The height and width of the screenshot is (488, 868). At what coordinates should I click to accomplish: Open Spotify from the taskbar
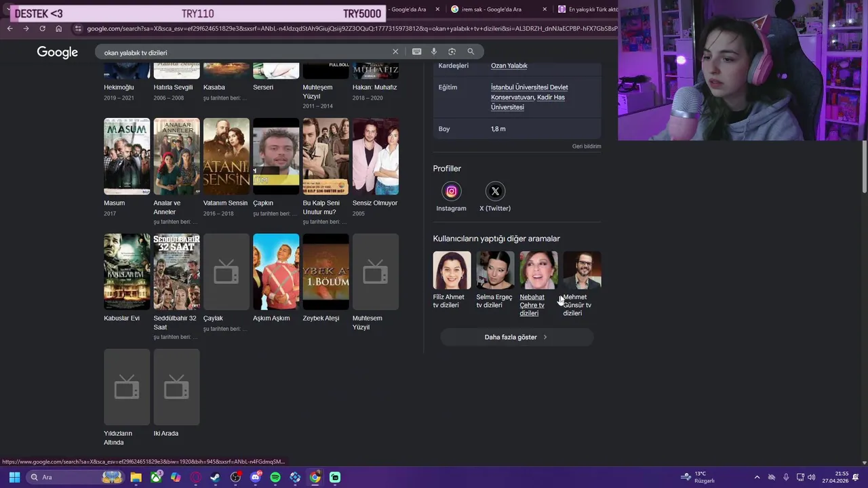275,477
